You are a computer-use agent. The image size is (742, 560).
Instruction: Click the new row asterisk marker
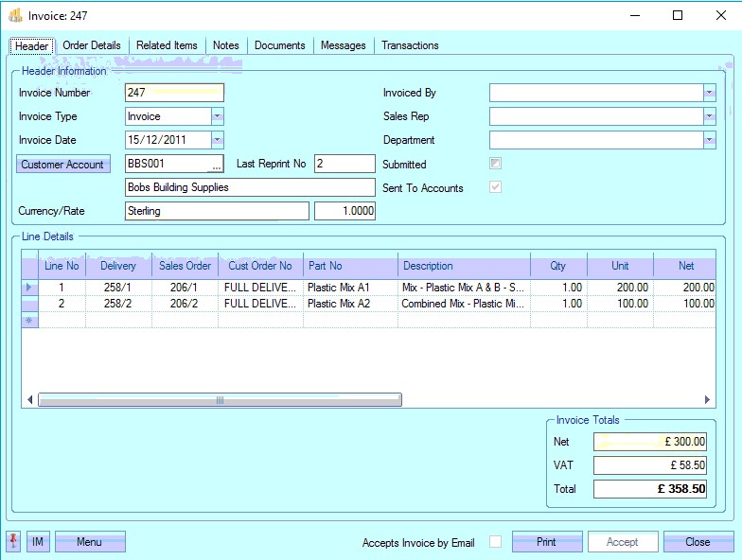point(28,321)
